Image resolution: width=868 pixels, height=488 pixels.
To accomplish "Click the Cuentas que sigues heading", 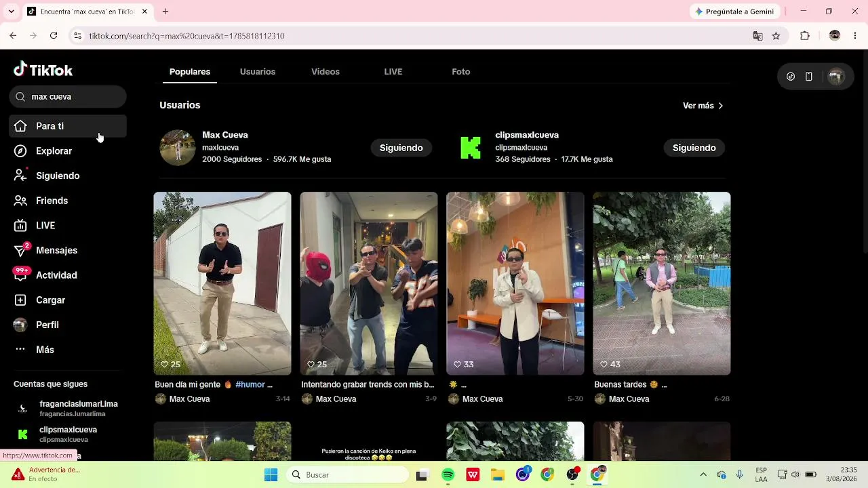I will click(x=50, y=384).
